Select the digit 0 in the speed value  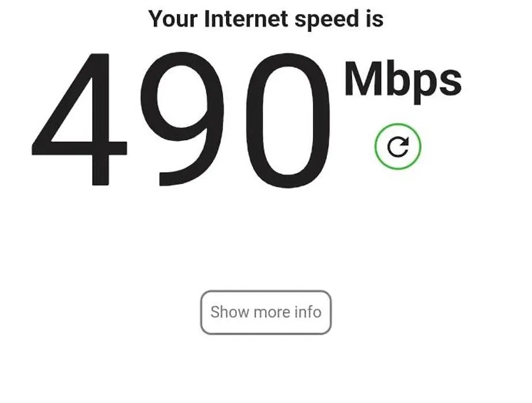coord(288,120)
